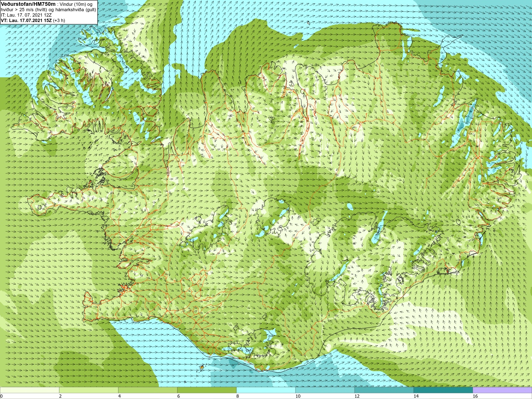Click the olive green 6–8 m/s legend swatch
Image resolution: width=532 pixels, height=399 pixels.
207,390
